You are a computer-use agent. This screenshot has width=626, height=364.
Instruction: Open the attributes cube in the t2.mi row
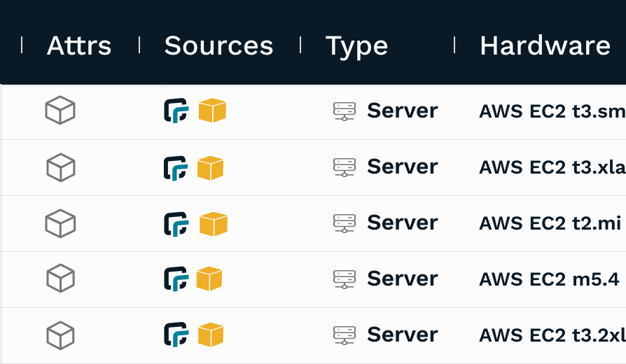pos(60,223)
